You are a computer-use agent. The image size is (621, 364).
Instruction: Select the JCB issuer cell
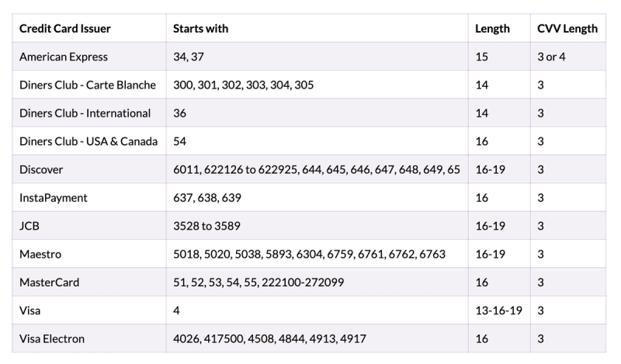pyautogui.click(x=30, y=226)
